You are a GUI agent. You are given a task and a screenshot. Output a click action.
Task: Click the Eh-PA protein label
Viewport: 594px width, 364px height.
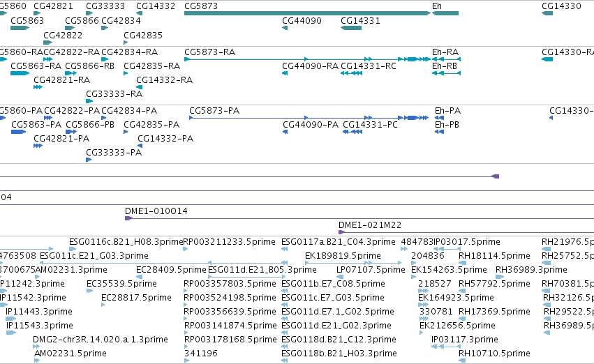[448, 111]
